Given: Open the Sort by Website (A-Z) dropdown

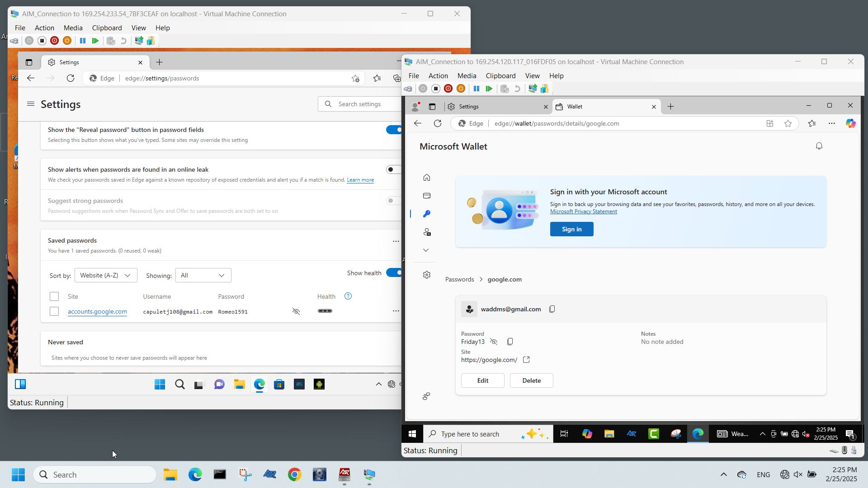Looking at the screenshot, I should pos(106,275).
